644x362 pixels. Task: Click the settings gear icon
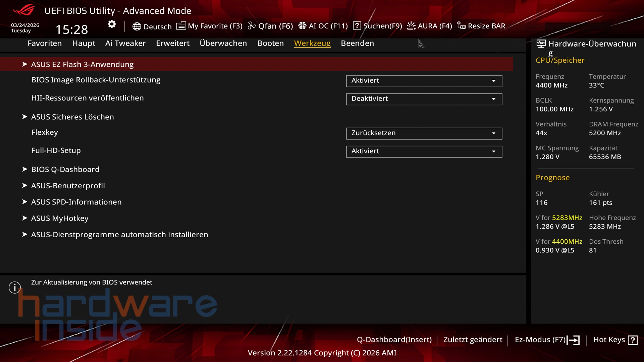(112, 24)
